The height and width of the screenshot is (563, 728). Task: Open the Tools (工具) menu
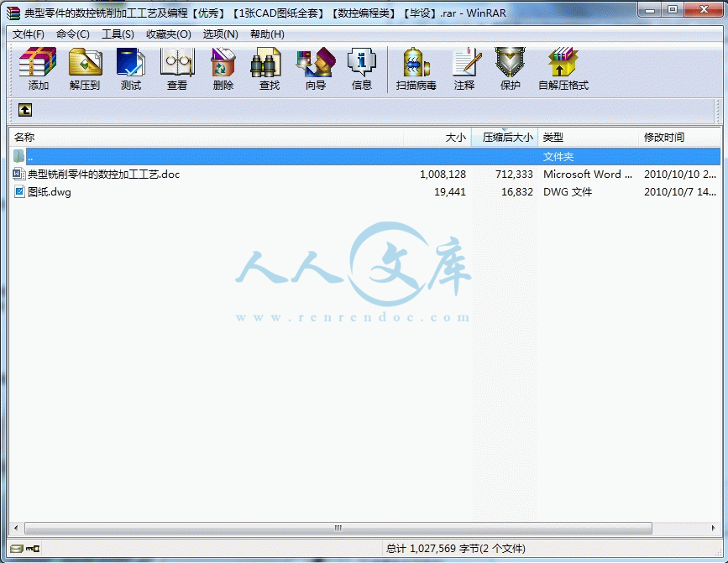coord(118,34)
